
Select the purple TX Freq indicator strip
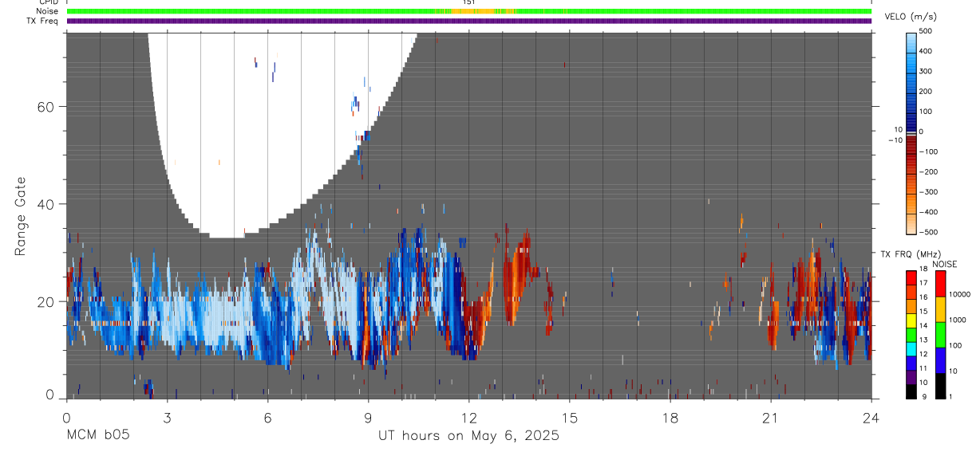[x=468, y=21]
